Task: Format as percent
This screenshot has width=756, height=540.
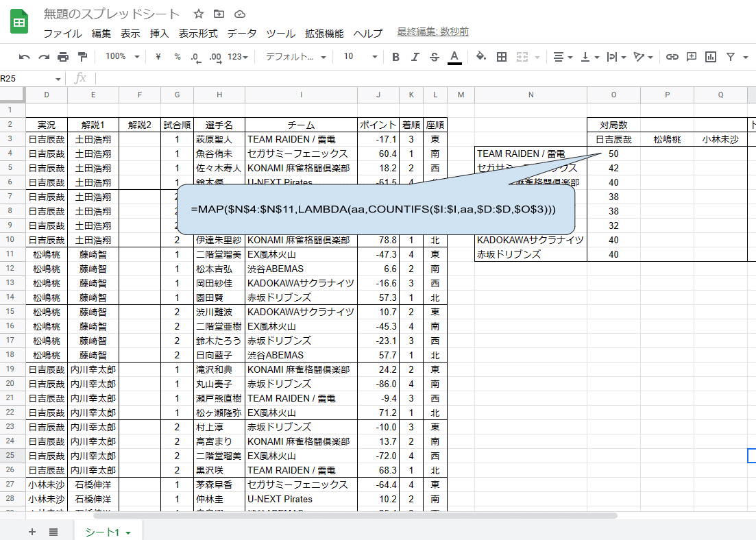Action: tap(178, 57)
